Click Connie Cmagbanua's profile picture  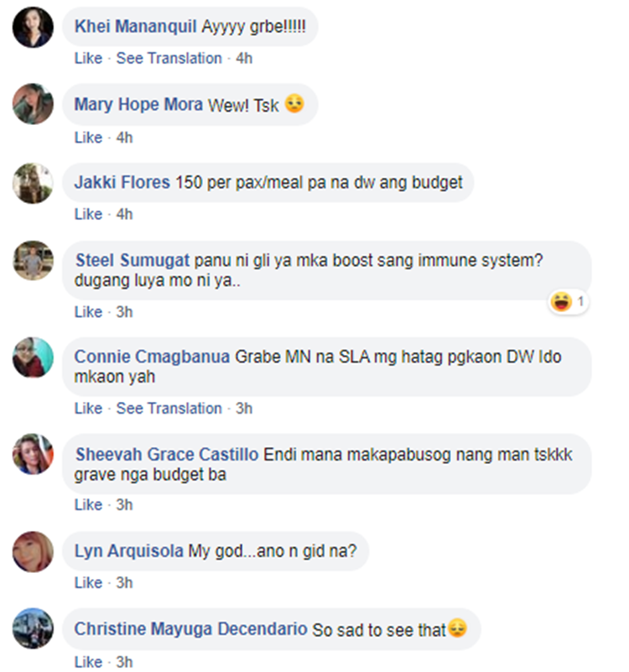coord(33,357)
